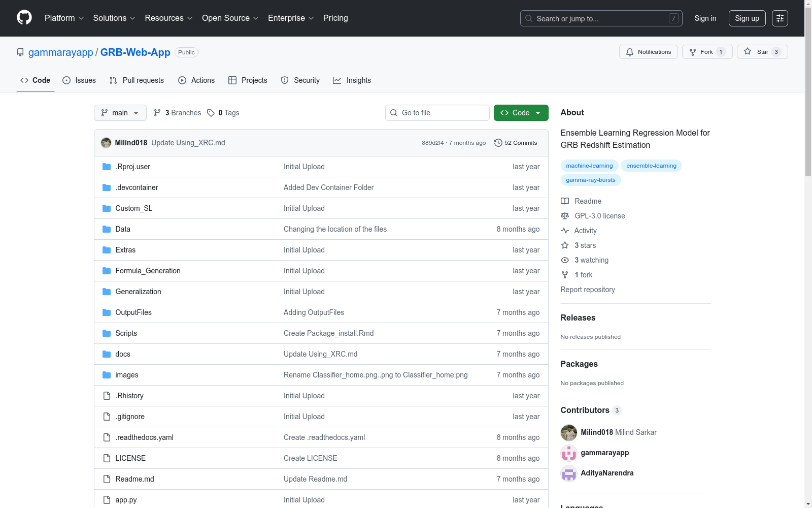Open the 889d2f4 commit hash link
812x508 pixels.
(x=432, y=143)
